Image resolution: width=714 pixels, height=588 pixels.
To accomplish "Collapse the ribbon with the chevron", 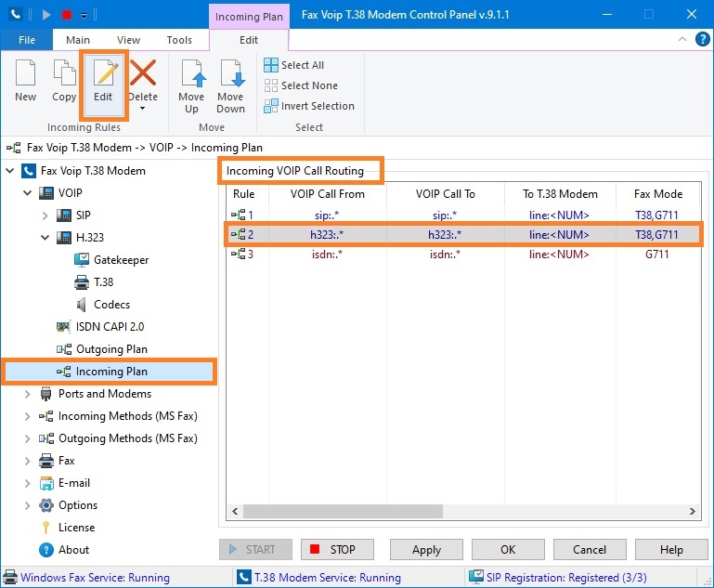I will click(x=682, y=40).
